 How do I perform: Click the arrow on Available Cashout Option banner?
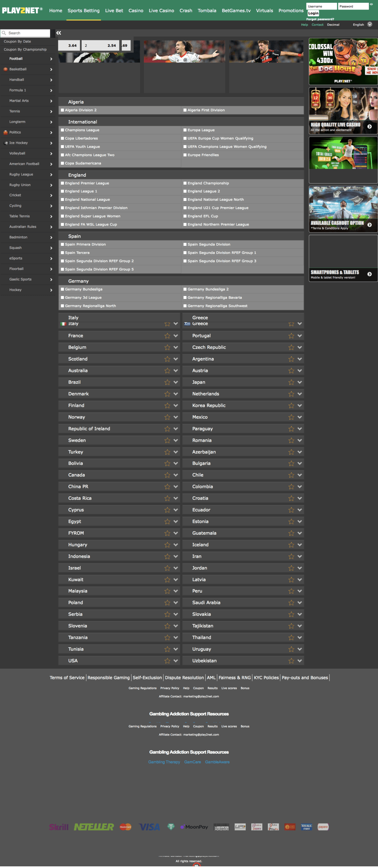pos(370,225)
